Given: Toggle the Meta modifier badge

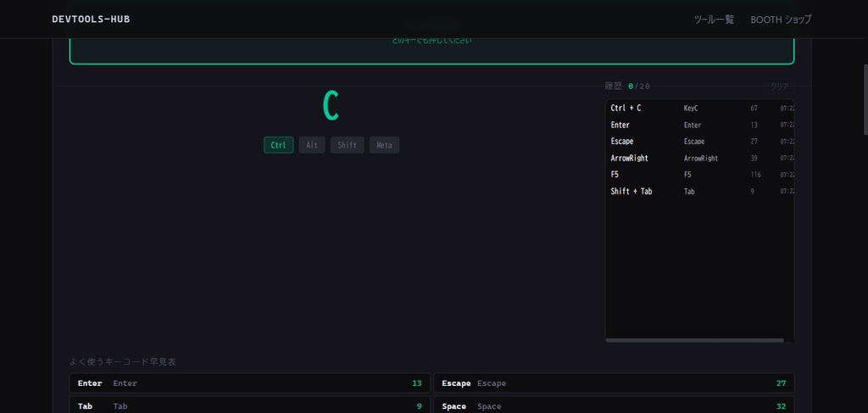Looking at the screenshot, I should (x=384, y=145).
